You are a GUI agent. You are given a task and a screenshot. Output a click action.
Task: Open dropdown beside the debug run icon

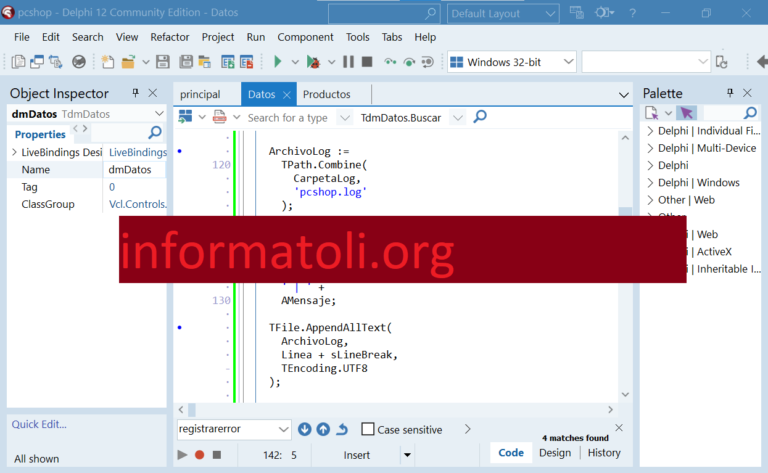click(332, 62)
